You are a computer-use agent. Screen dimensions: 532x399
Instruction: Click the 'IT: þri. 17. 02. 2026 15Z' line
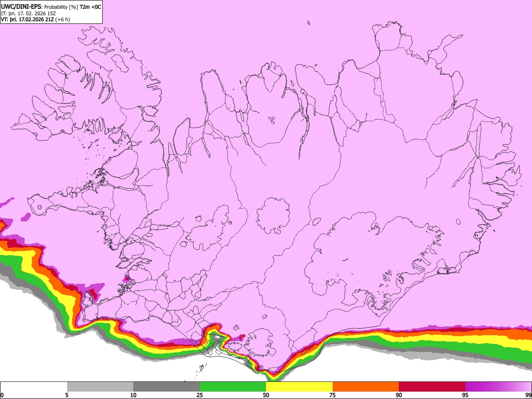pyautogui.click(x=28, y=13)
